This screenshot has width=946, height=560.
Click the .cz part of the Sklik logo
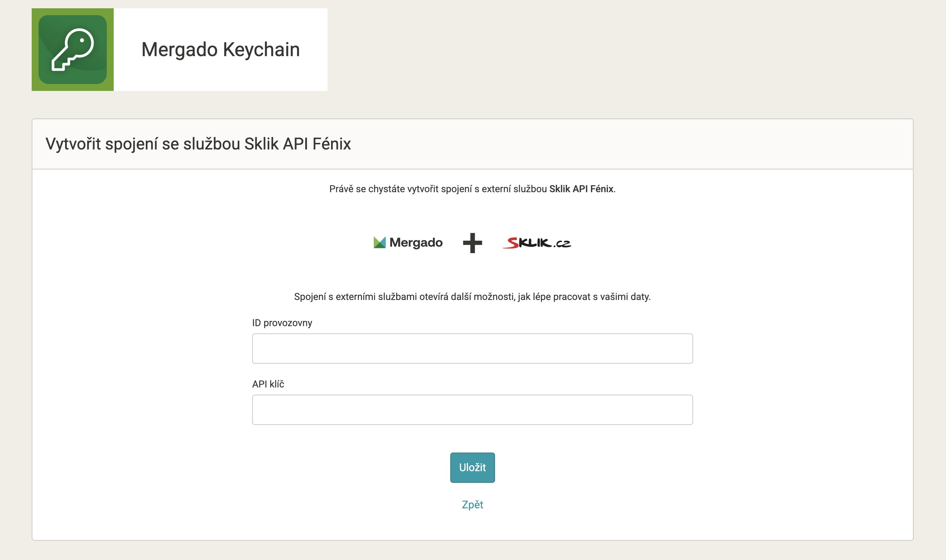tap(562, 244)
